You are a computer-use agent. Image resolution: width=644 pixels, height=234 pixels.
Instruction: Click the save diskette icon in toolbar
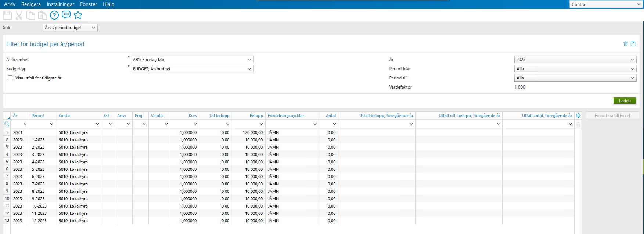pos(7,15)
